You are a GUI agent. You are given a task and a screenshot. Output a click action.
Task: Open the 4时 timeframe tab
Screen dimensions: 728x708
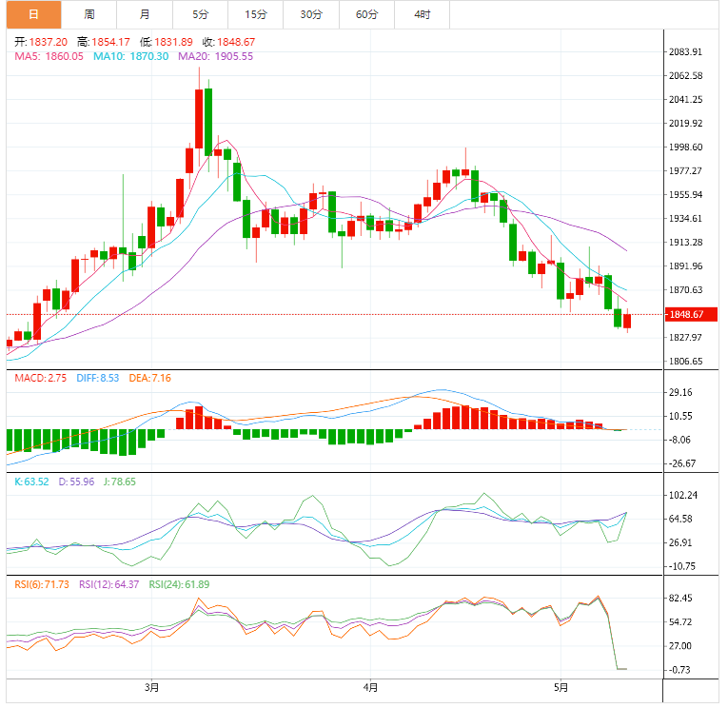(422, 14)
